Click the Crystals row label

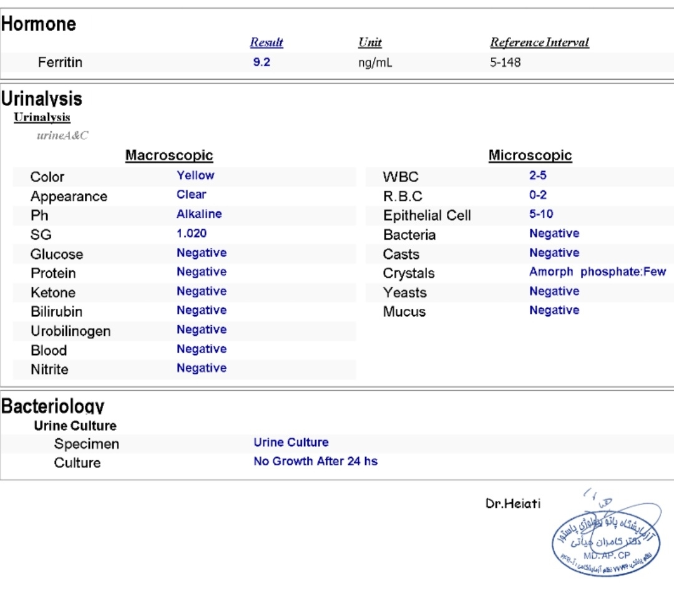coord(409,273)
